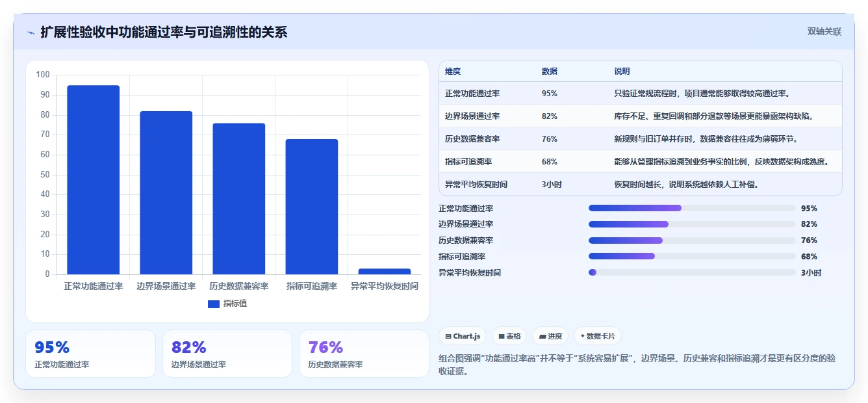Image resolution: width=868 pixels, height=403 pixels.
Task: Click 指标可追溯率 cell in table
Action: point(468,162)
